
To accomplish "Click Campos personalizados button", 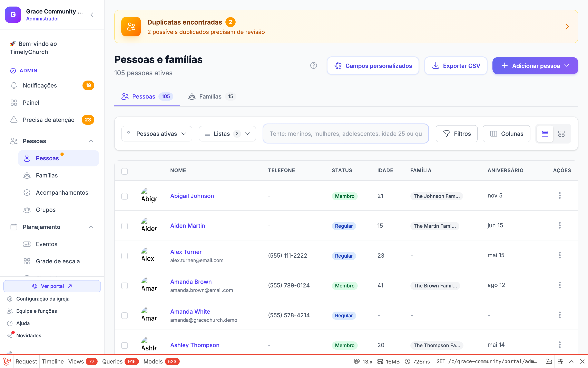I will point(373,66).
